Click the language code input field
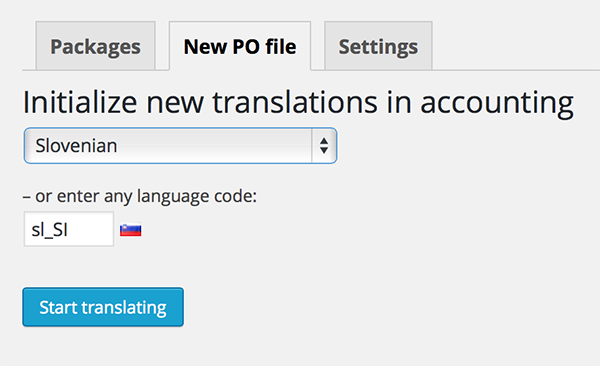 (69, 229)
